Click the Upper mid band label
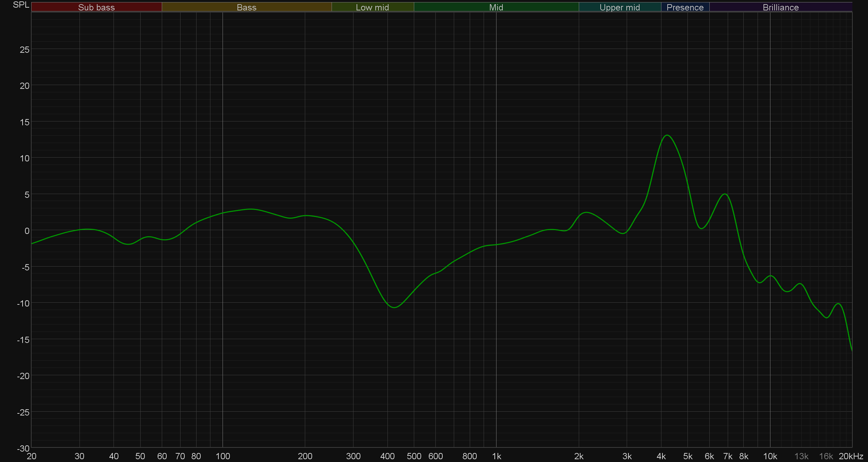 619,7
